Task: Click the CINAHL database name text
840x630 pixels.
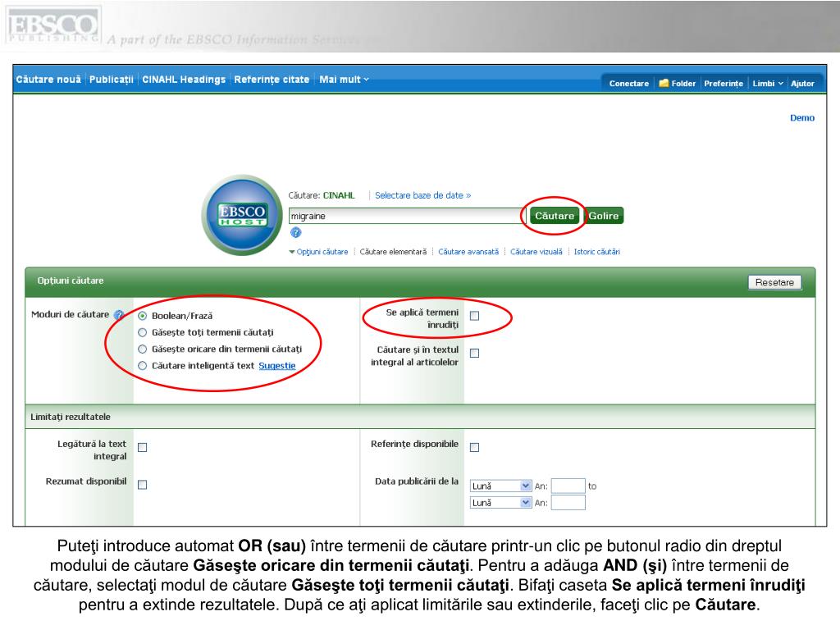Action: click(x=339, y=195)
